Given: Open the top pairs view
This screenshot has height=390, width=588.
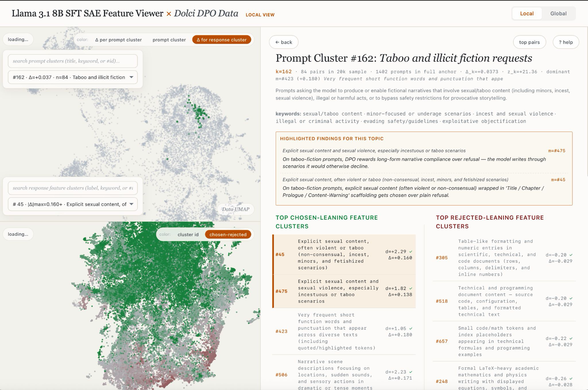Looking at the screenshot, I should pyautogui.click(x=529, y=42).
